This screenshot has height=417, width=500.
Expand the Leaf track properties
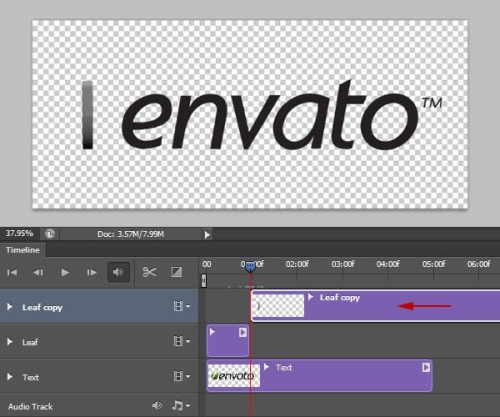[x=10, y=342]
